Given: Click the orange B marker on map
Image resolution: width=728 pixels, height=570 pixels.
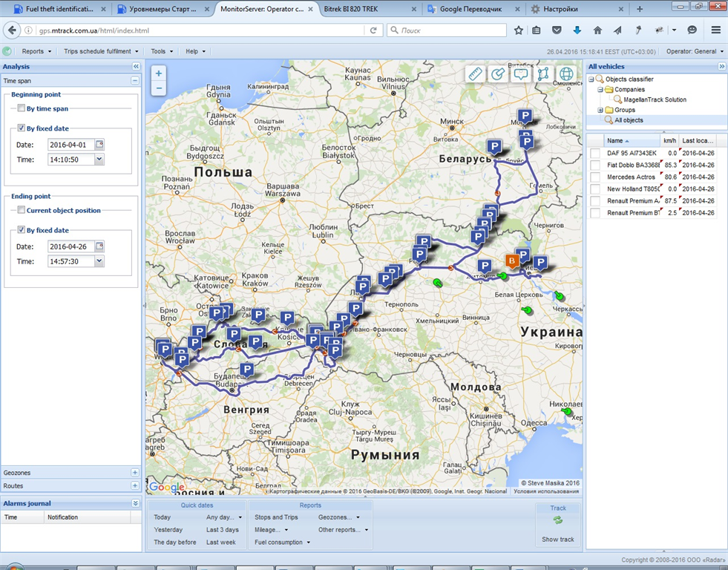Looking at the screenshot, I should click(x=511, y=261).
